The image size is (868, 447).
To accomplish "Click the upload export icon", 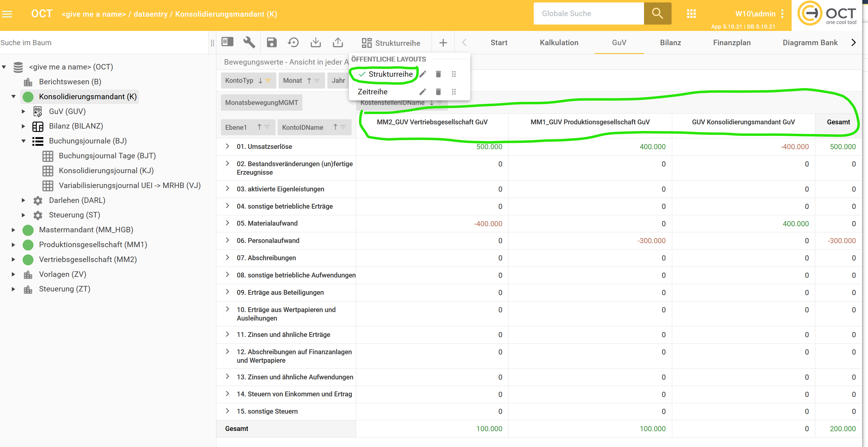I will (338, 43).
